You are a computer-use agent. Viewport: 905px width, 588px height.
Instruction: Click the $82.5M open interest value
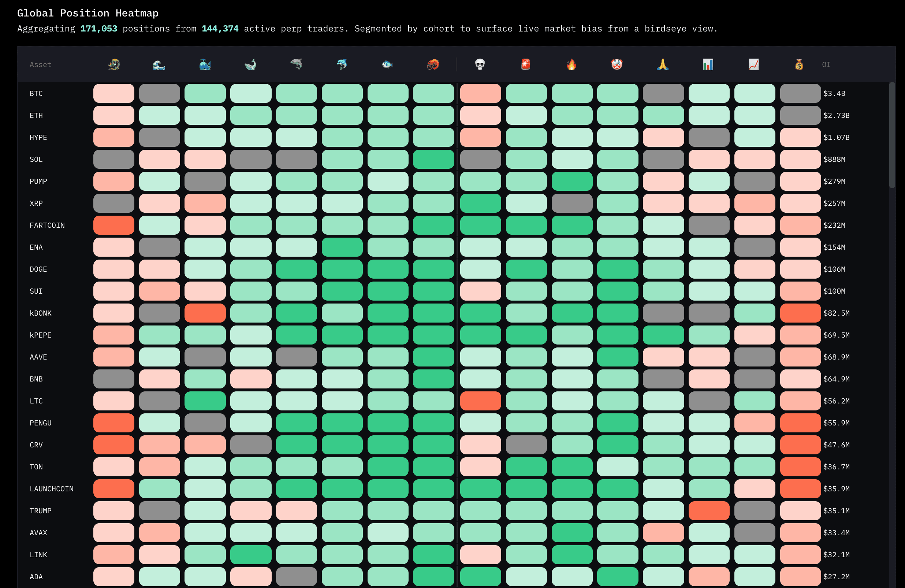pyautogui.click(x=837, y=313)
